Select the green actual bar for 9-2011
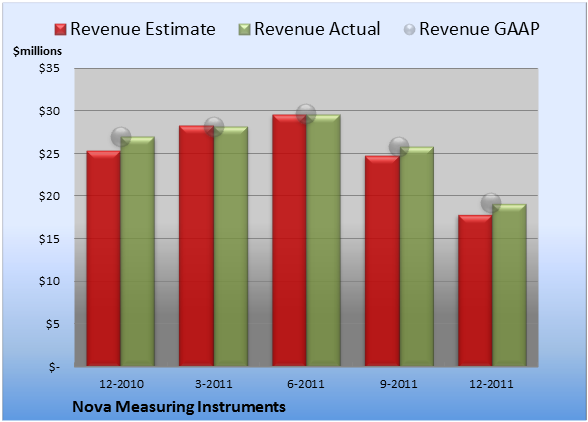The height and width of the screenshot is (422, 588). pyautogui.click(x=416, y=257)
